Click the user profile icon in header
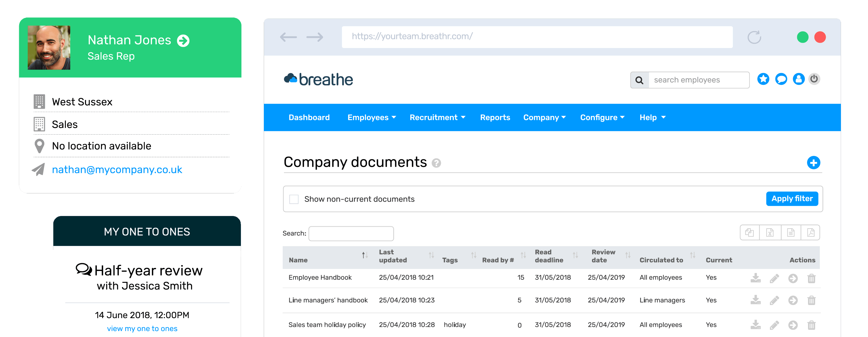868x337 pixels. [799, 80]
